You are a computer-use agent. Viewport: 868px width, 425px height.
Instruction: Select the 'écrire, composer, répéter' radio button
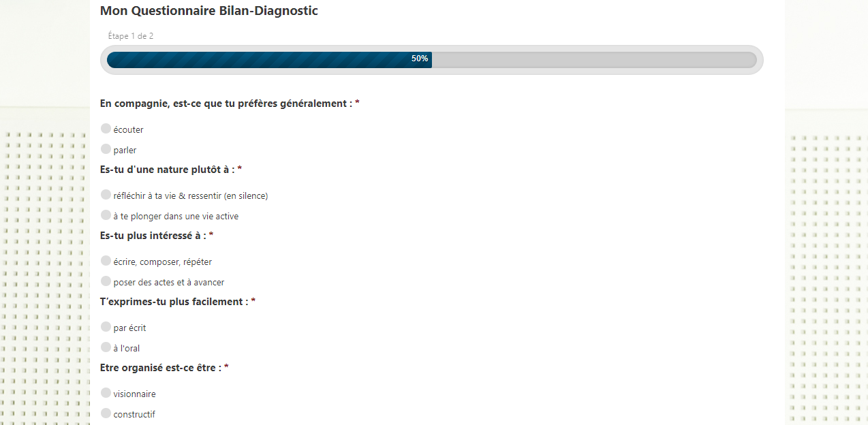point(106,261)
